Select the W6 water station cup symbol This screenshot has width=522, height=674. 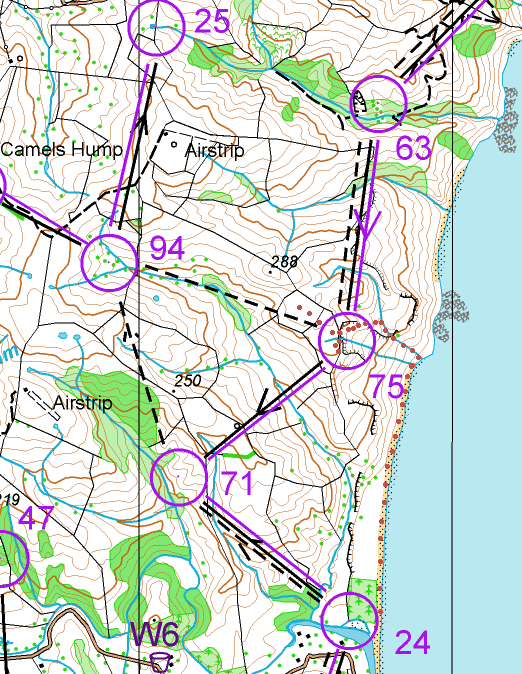[x=160, y=662]
